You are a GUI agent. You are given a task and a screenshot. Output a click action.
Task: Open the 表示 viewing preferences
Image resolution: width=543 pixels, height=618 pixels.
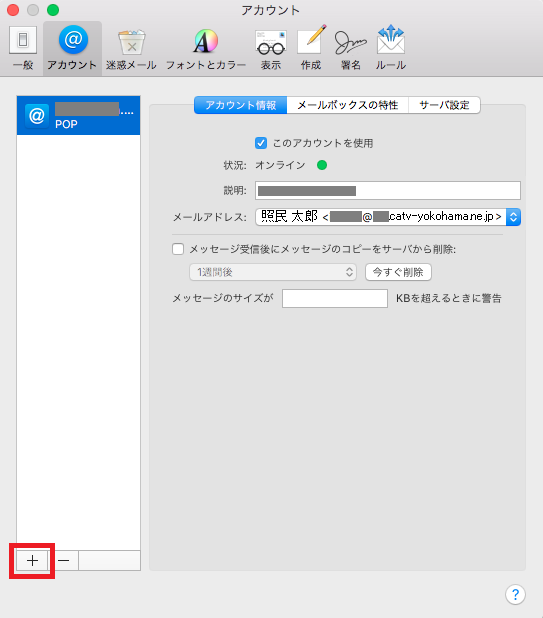click(x=271, y=48)
